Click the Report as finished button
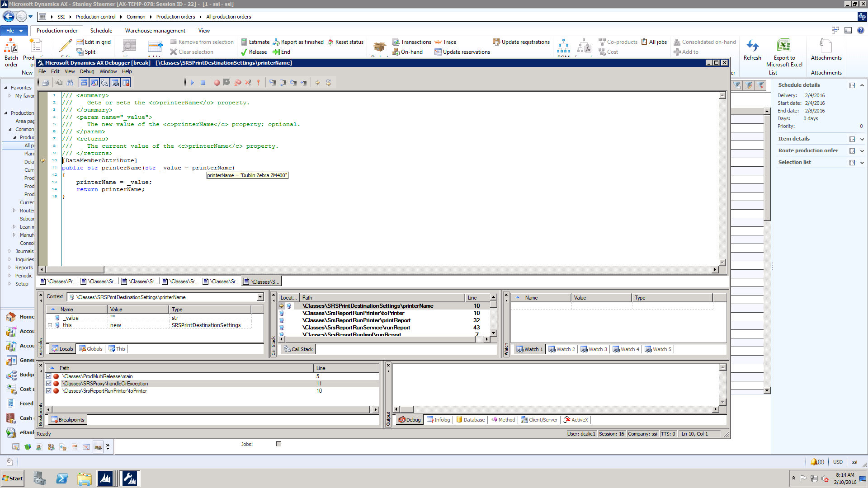 coord(298,42)
